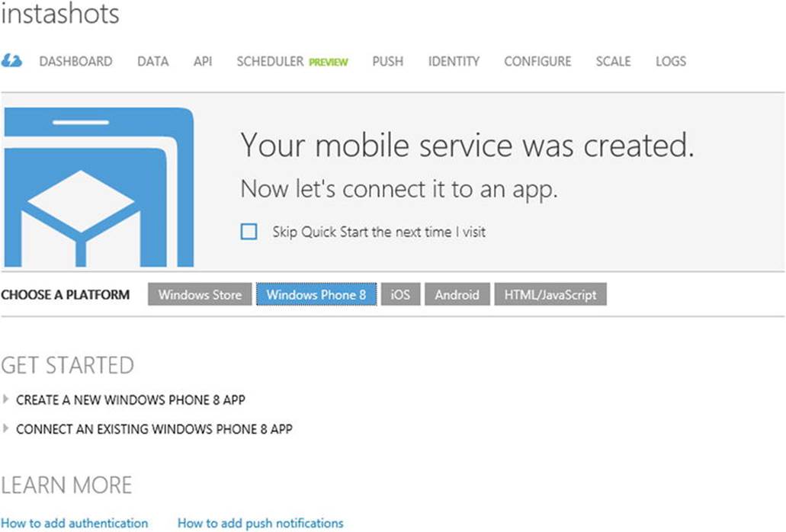
Task: Click the instashots service title
Action: (60, 13)
